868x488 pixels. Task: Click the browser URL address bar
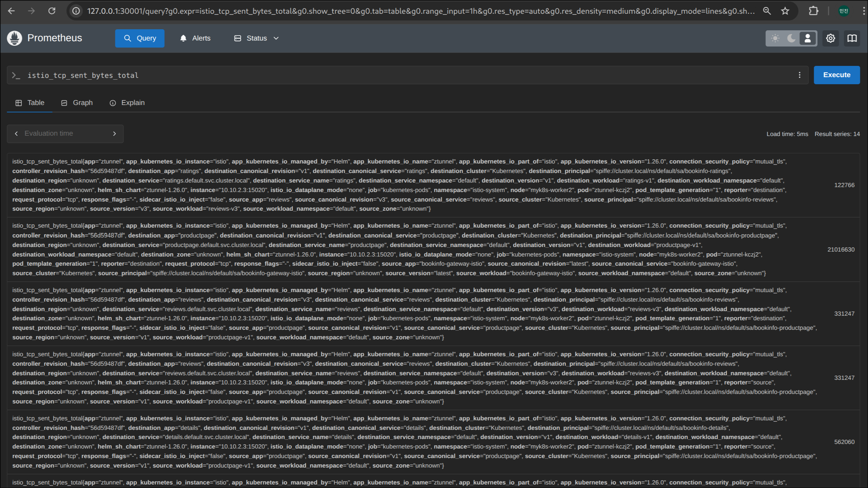[421, 11]
